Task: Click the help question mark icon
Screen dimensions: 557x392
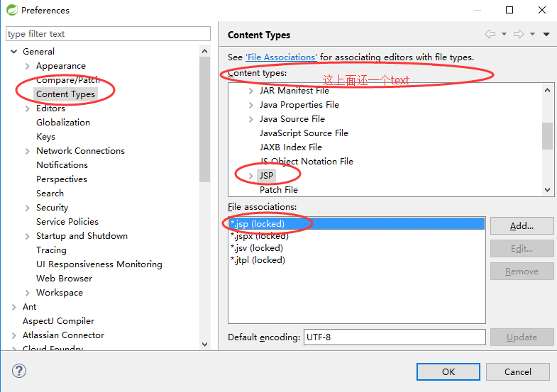Action: (x=19, y=371)
